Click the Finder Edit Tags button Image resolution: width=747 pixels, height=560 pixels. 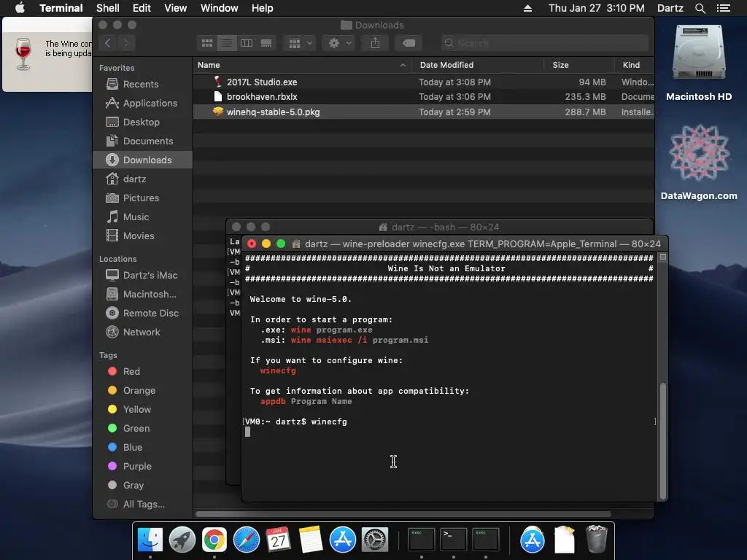point(409,43)
